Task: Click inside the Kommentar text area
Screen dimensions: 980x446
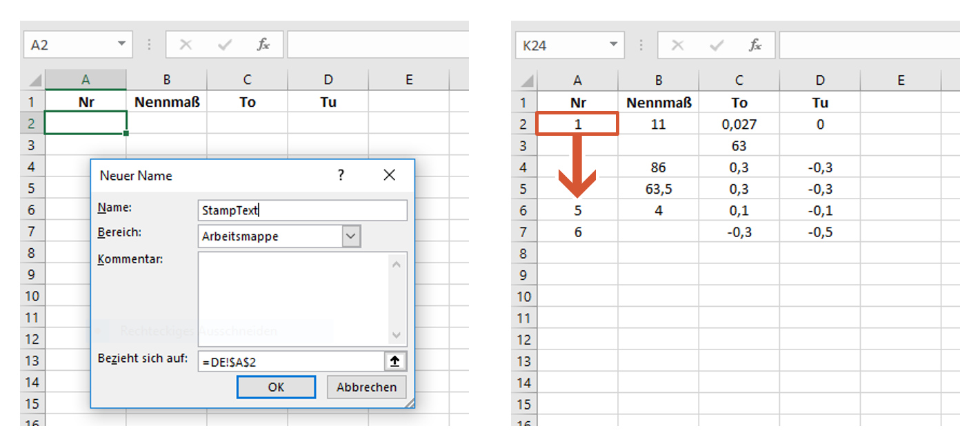Action: tap(293, 298)
